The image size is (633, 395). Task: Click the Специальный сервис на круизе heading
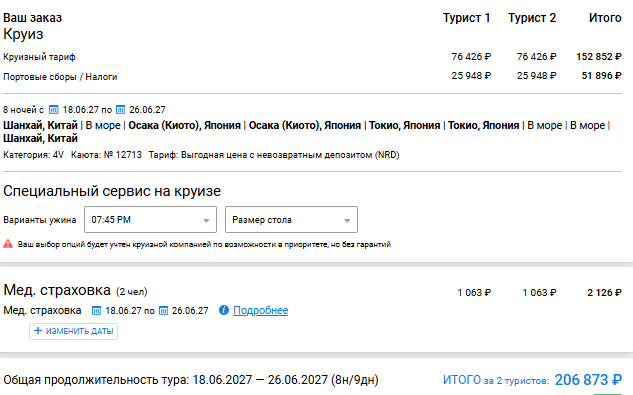pyautogui.click(x=112, y=191)
